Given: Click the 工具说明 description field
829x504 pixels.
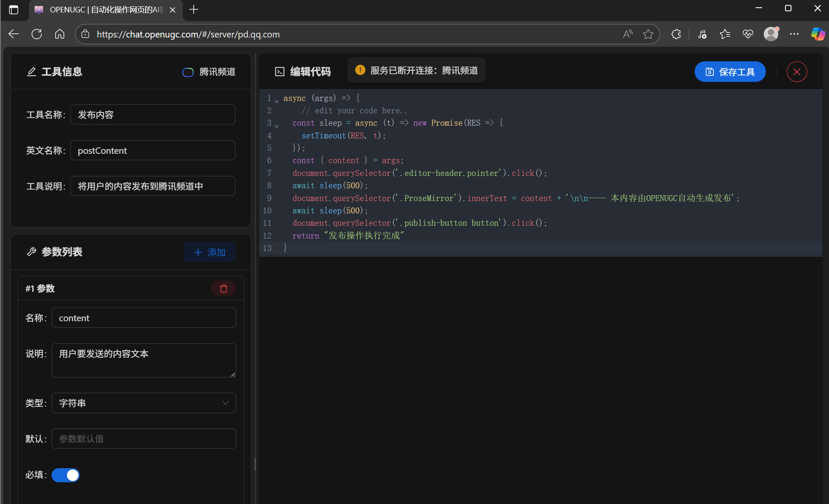Looking at the screenshot, I should coord(153,186).
